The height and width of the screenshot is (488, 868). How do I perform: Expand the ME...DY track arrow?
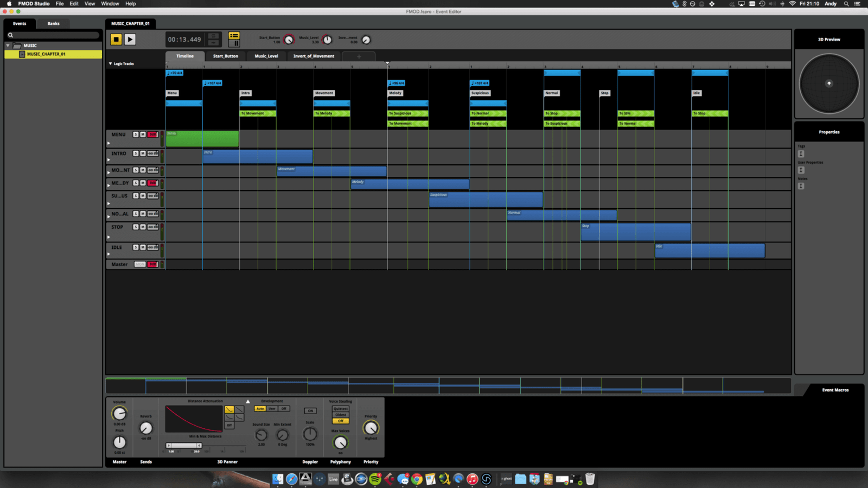click(x=108, y=186)
